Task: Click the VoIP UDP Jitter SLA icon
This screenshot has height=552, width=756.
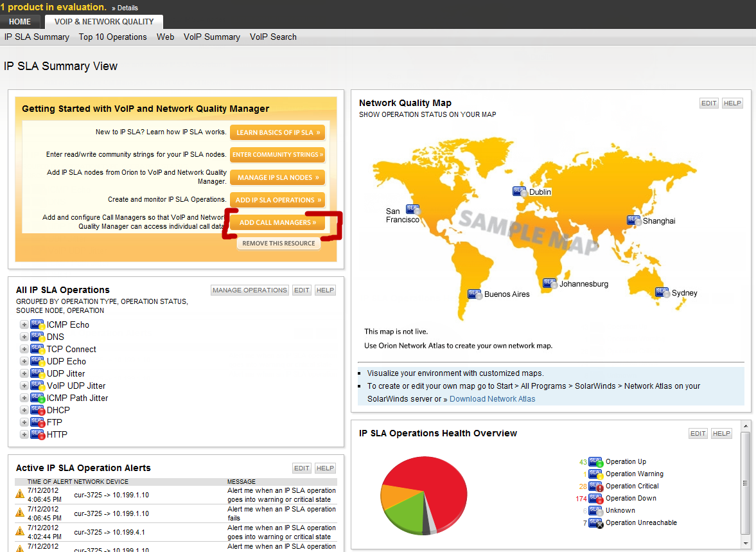Action: pyautogui.click(x=37, y=386)
